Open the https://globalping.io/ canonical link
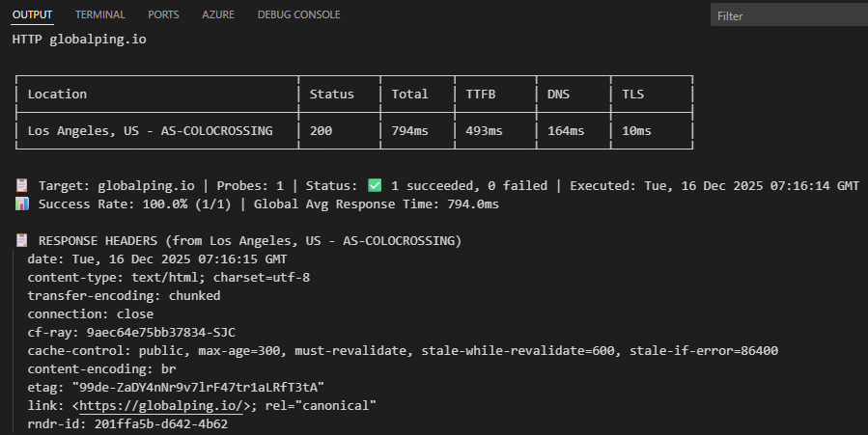This screenshot has height=435, width=868. (x=161, y=406)
